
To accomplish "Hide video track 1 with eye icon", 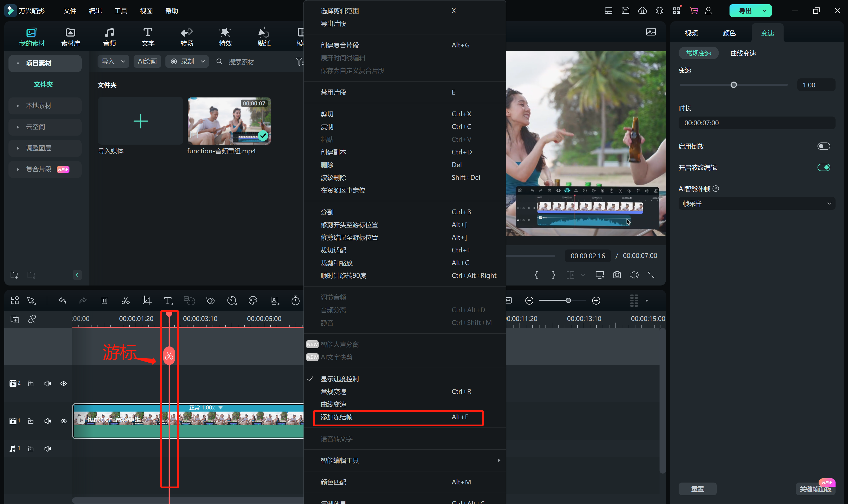I will click(64, 421).
